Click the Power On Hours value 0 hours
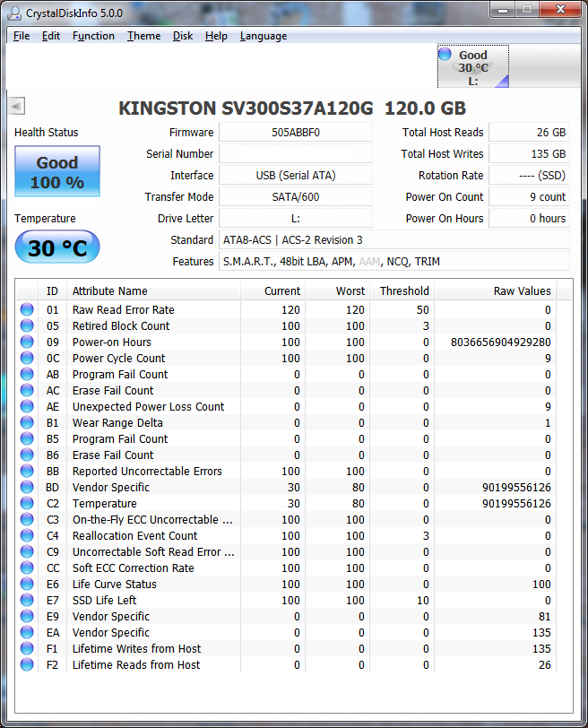 (529, 218)
